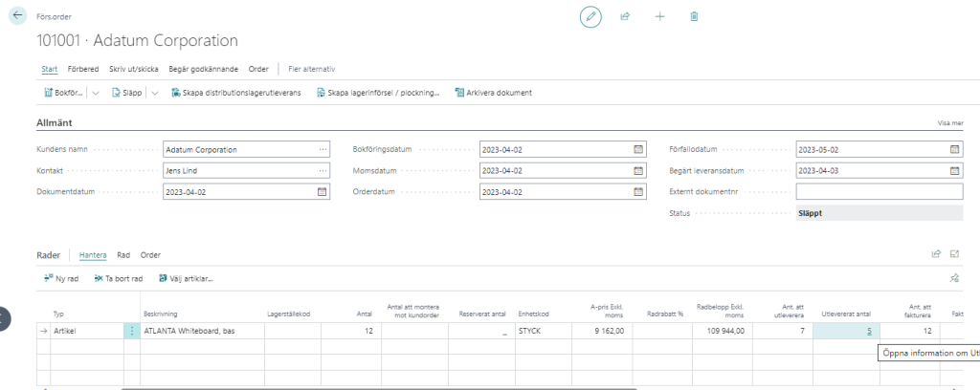Click Skapa distributionslagerutleverans button

click(235, 93)
